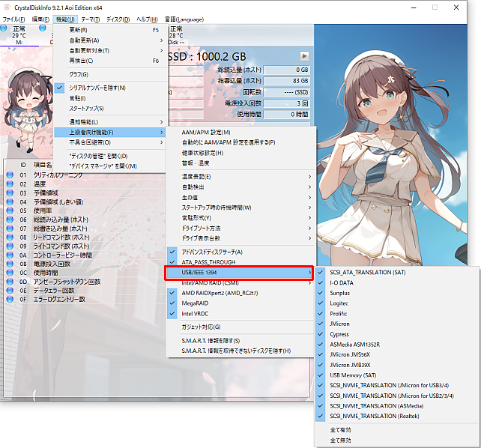Toggle SCSI_ATA_TRANSLATION (SAT) option

pyautogui.click(x=397, y=272)
